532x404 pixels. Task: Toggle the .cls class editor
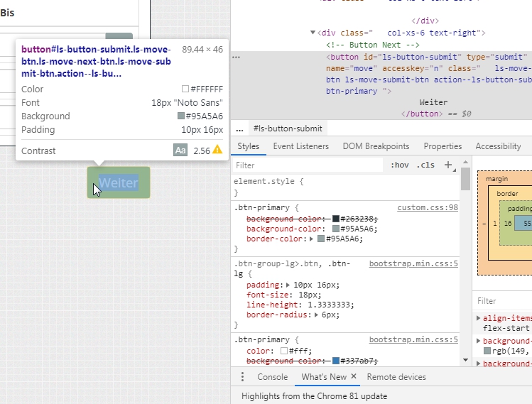coord(426,165)
